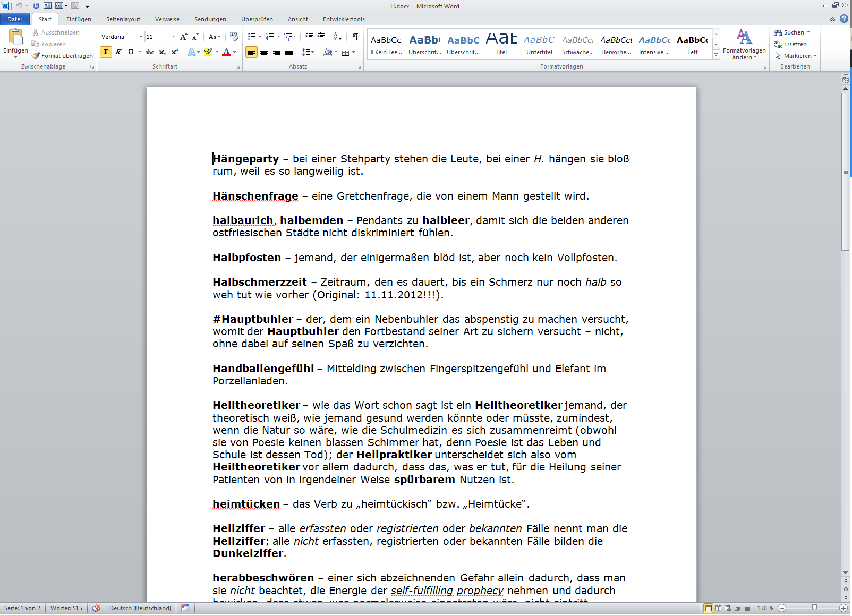
Task: Click Formatvorlagen ändern icon
Action: click(744, 37)
